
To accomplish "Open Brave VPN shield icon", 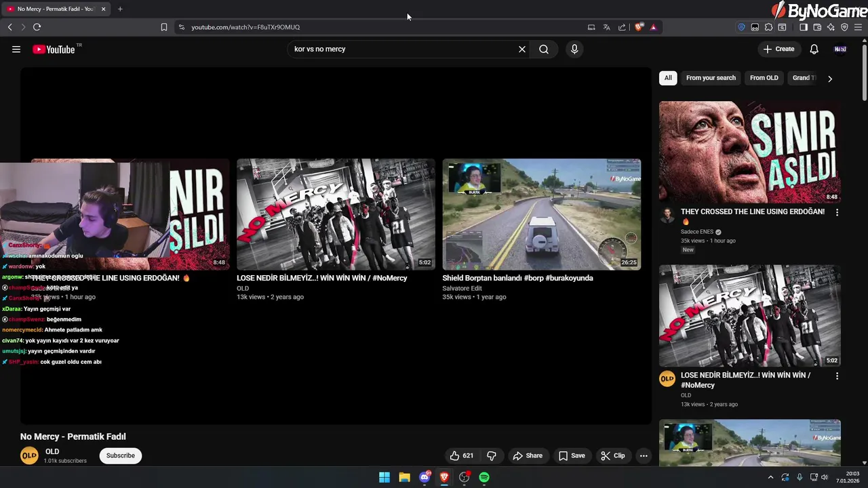I will click(x=844, y=27).
